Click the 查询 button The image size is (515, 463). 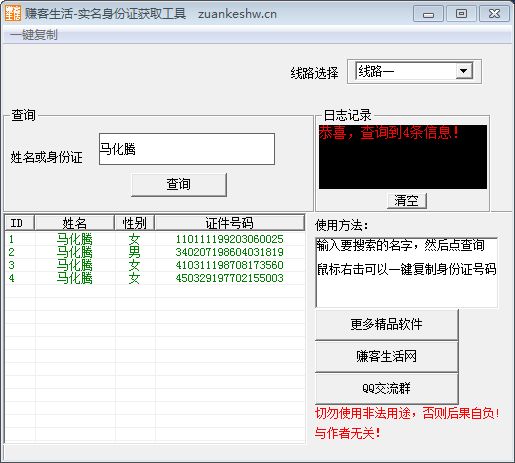pyautogui.click(x=179, y=184)
